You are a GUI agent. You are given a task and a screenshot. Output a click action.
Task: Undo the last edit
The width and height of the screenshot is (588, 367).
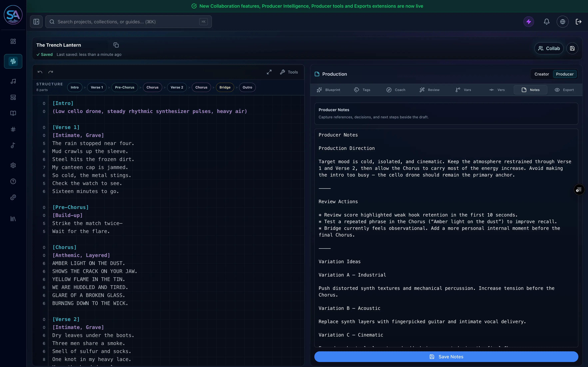pyautogui.click(x=40, y=72)
